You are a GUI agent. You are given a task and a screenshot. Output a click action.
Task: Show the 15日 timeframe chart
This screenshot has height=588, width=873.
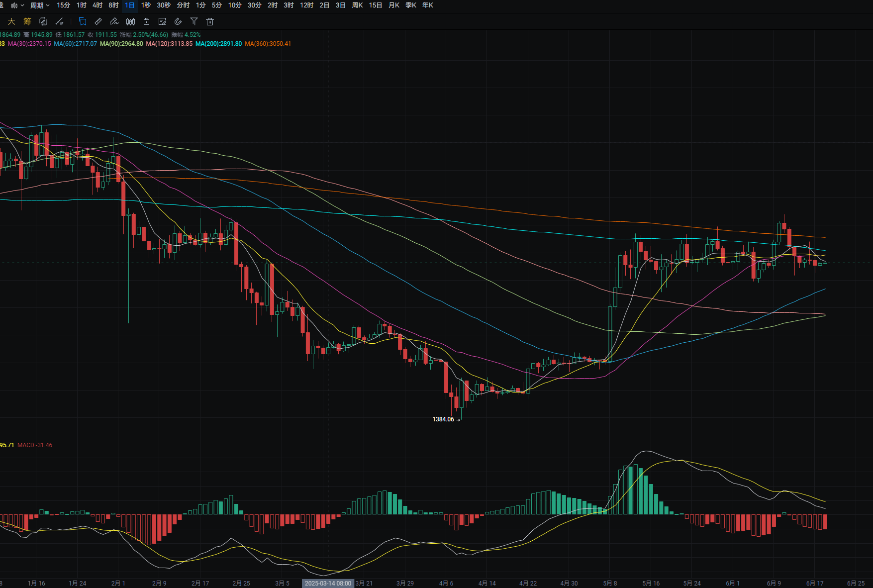[x=376, y=5]
